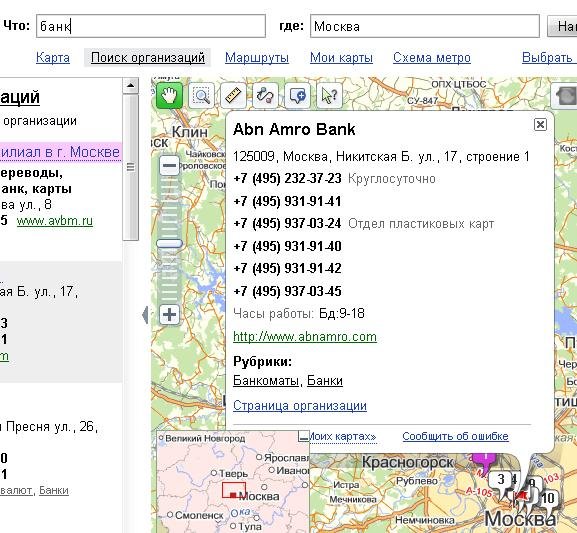Image resolution: width=577 pixels, height=533 pixels.
Task: Click the zoom in plus button
Action: pyautogui.click(x=169, y=315)
